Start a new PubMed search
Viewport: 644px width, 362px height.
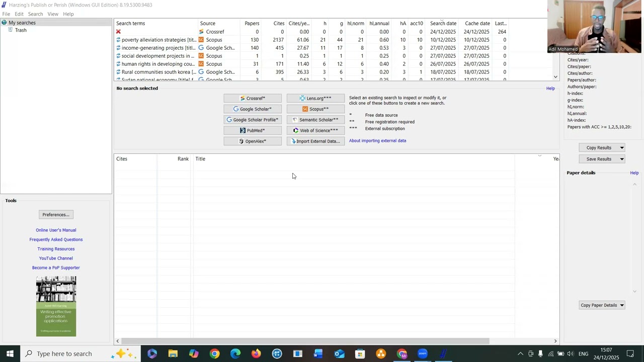click(x=253, y=131)
